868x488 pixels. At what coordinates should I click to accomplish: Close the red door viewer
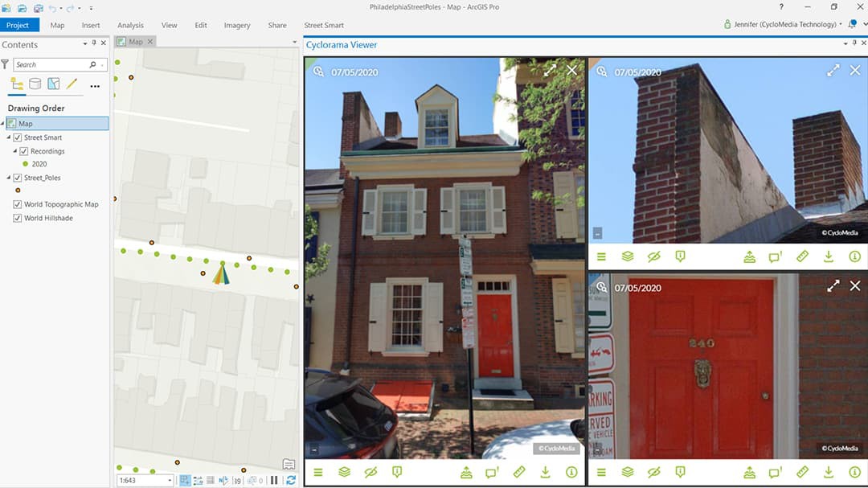pos(855,286)
